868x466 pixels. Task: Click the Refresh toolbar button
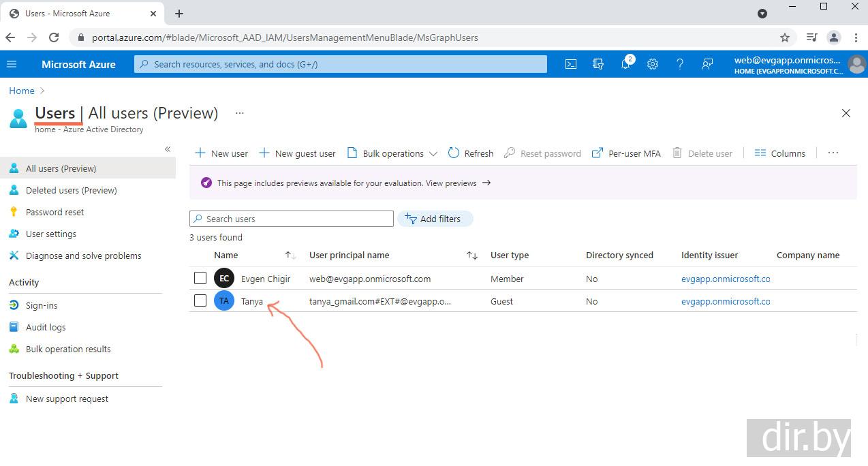(x=471, y=153)
